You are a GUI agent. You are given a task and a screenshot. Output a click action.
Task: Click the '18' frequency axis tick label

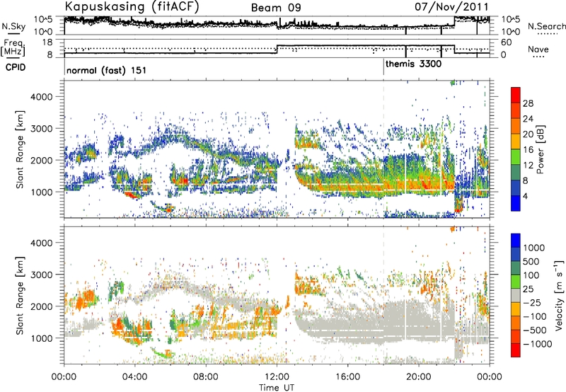tap(47, 42)
